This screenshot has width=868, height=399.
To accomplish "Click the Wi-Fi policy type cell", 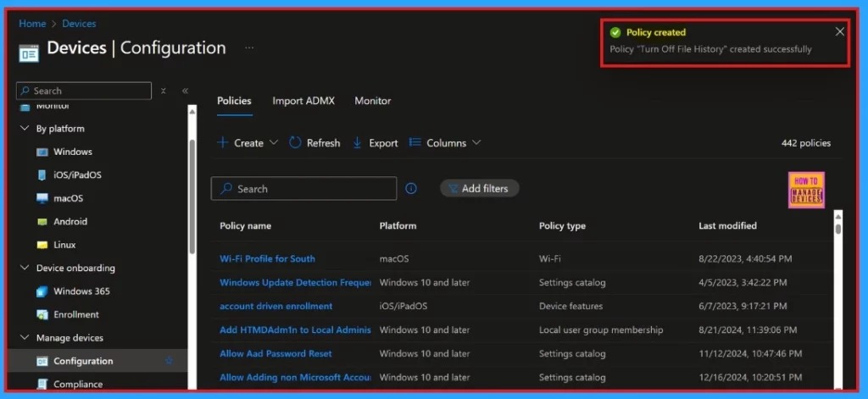I will [549, 258].
